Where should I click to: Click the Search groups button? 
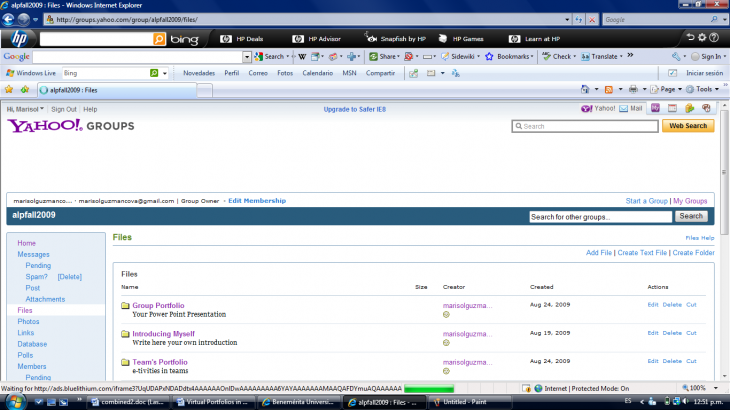[x=691, y=216]
